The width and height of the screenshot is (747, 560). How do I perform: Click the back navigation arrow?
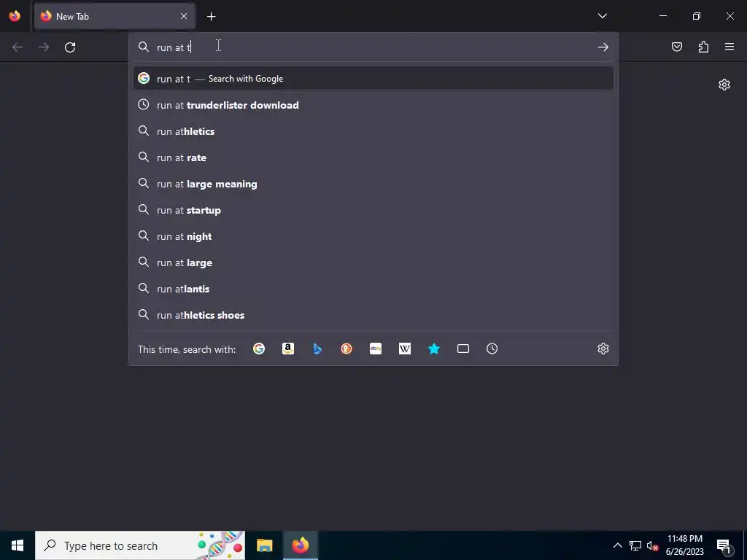point(18,47)
